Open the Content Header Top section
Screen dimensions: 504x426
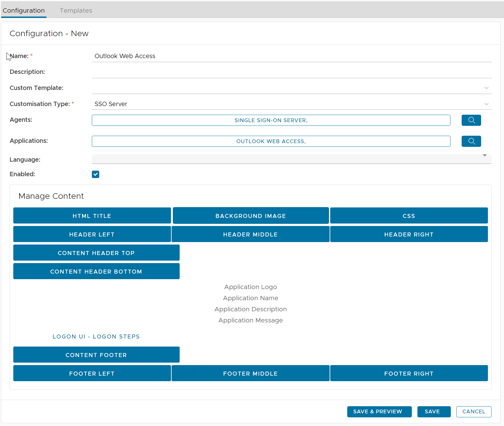click(96, 253)
